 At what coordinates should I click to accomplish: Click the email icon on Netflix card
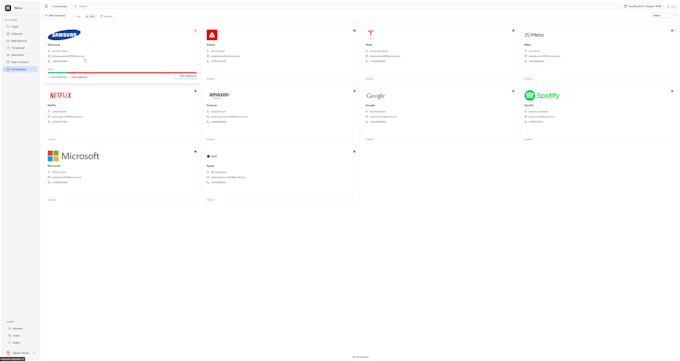pos(49,117)
